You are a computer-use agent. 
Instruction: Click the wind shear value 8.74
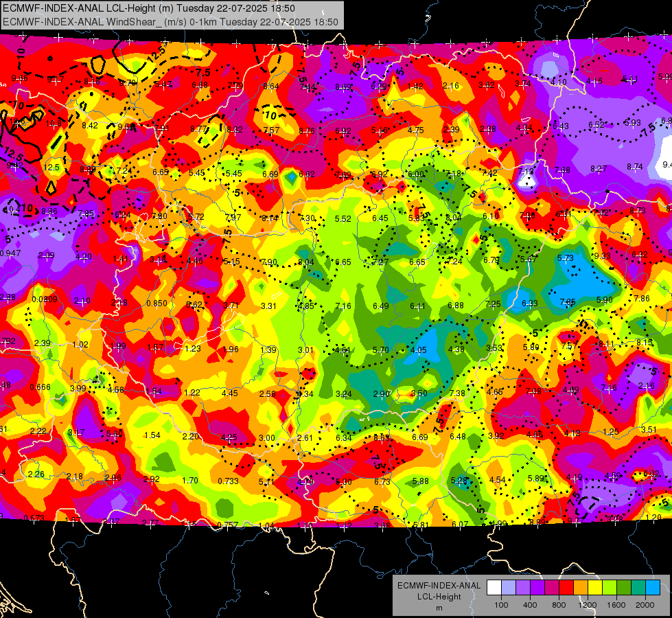click(635, 167)
